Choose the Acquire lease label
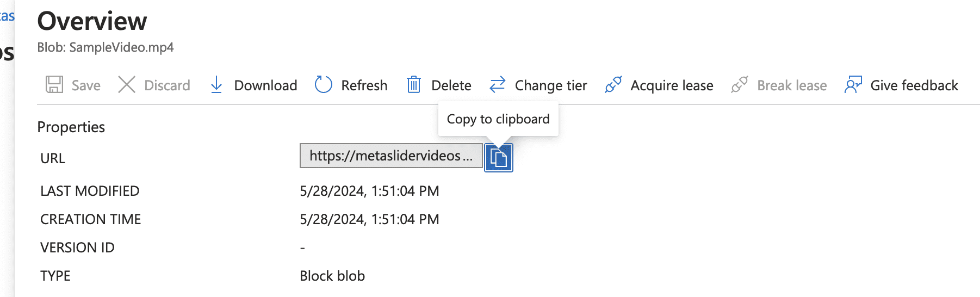Viewport: 980px width, 297px height. [672, 85]
